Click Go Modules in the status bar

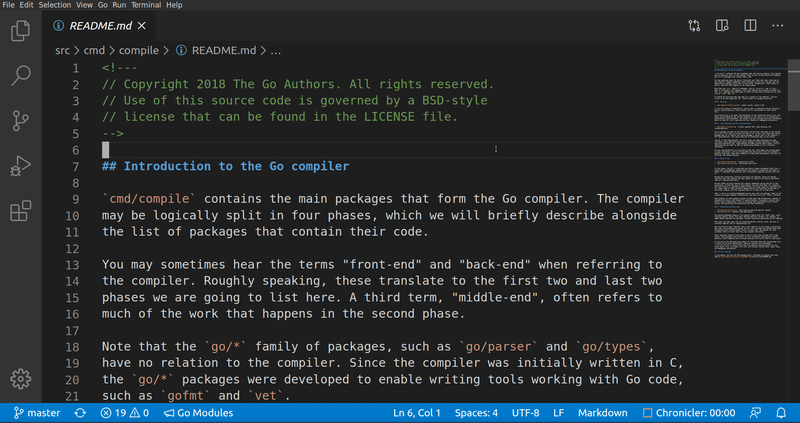click(198, 412)
